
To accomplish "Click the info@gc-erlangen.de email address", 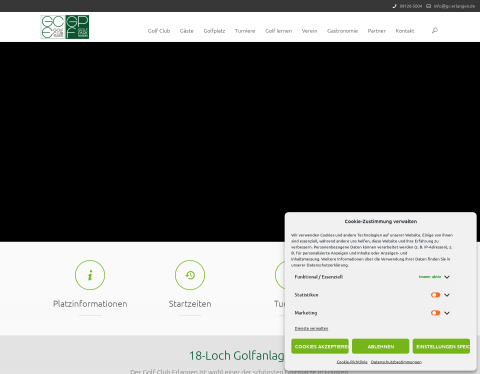I will pos(454,6).
